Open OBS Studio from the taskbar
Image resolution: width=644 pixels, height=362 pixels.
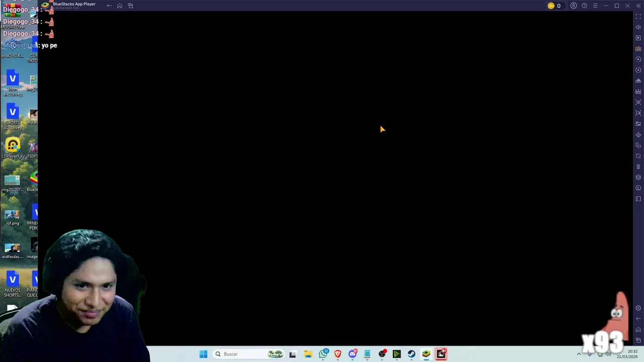pos(382,354)
